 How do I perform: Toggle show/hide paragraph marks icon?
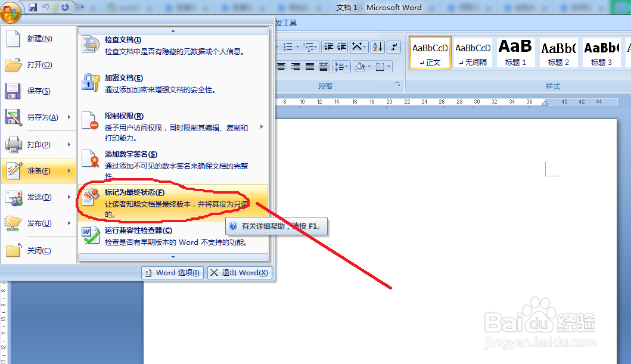[x=394, y=47]
